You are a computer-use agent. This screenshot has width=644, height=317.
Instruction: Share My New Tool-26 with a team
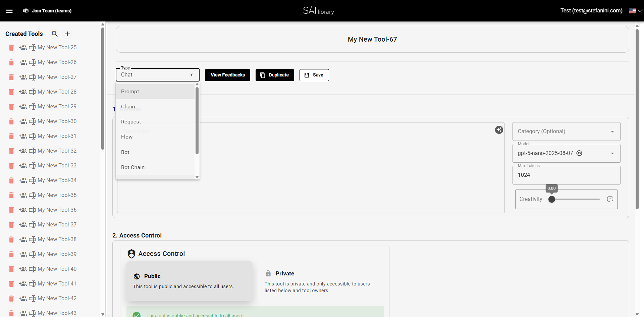coord(23,62)
